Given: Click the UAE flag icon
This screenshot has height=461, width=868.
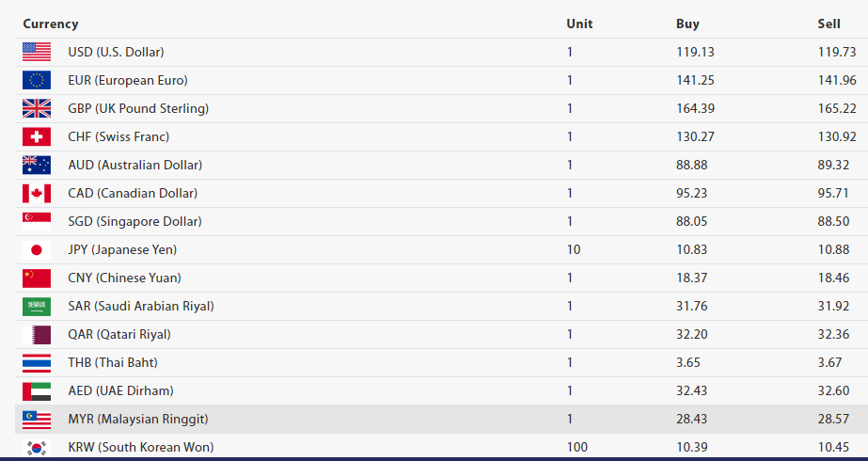Looking at the screenshot, I should [x=37, y=391].
